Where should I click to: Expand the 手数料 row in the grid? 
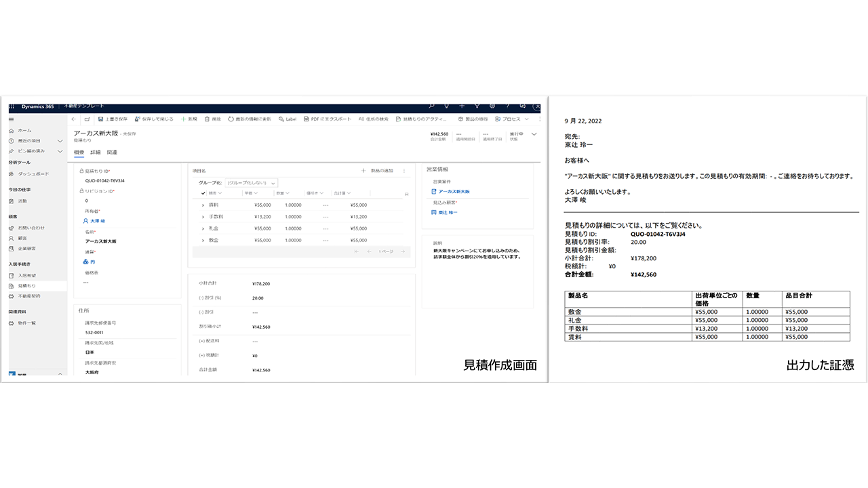(203, 217)
